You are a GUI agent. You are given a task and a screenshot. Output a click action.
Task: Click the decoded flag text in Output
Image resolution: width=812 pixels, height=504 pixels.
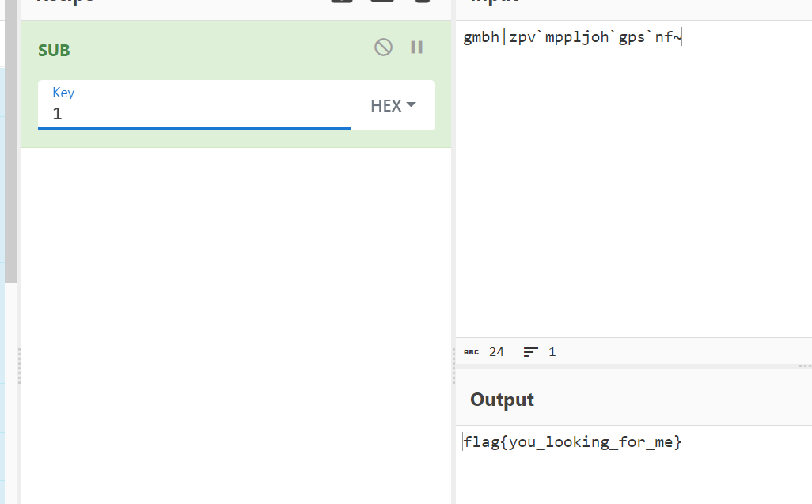tap(572, 442)
